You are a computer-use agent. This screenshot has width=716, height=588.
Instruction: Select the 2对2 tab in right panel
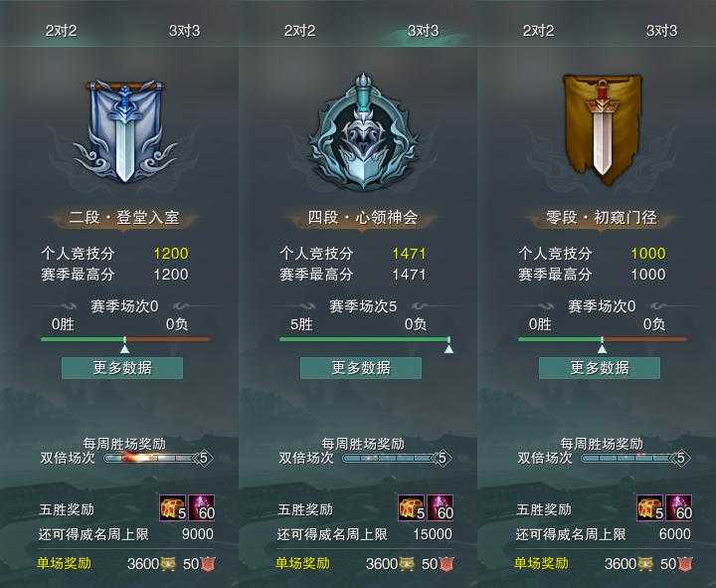(x=538, y=31)
